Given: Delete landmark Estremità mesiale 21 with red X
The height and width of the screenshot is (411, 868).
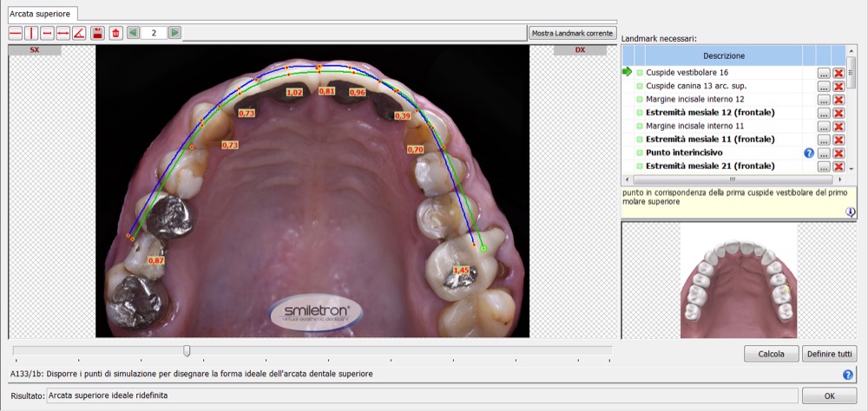Looking at the screenshot, I should 838,166.
